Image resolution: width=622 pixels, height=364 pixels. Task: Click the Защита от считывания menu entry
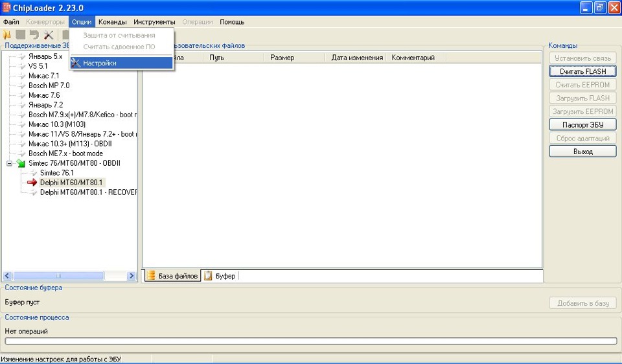click(x=121, y=35)
